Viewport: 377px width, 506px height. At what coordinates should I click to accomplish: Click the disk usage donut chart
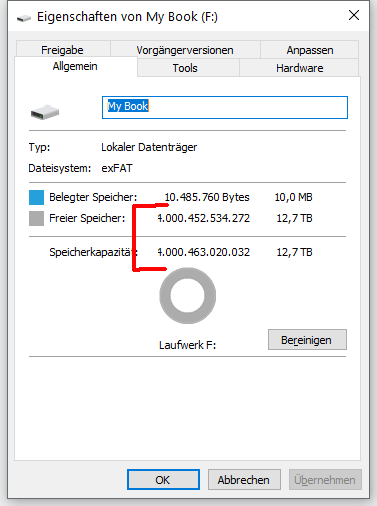pyautogui.click(x=188, y=296)
